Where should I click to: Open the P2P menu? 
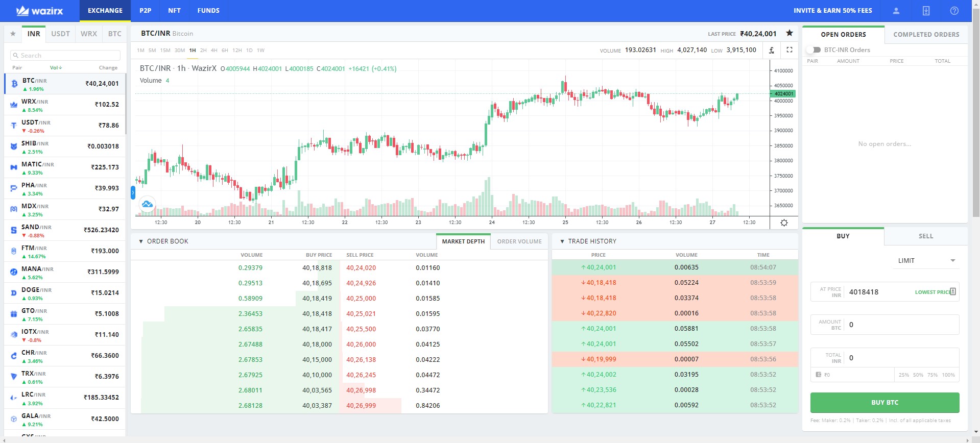146,11
